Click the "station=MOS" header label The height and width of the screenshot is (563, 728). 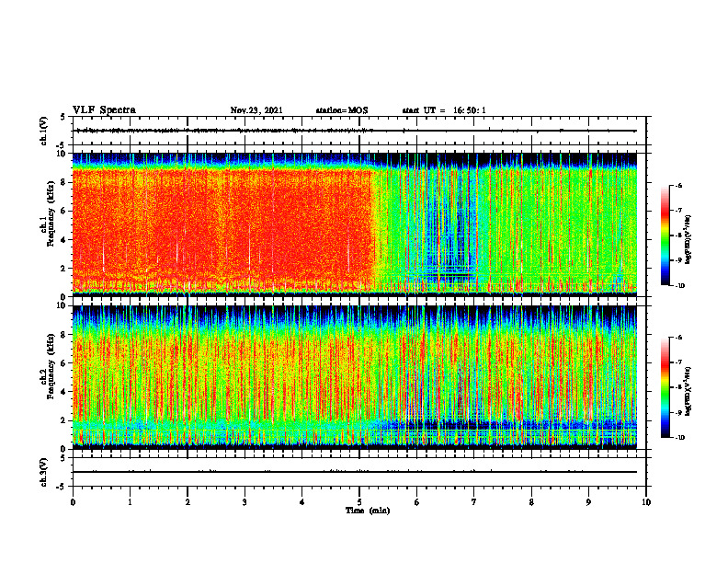(x=342, y=110)
